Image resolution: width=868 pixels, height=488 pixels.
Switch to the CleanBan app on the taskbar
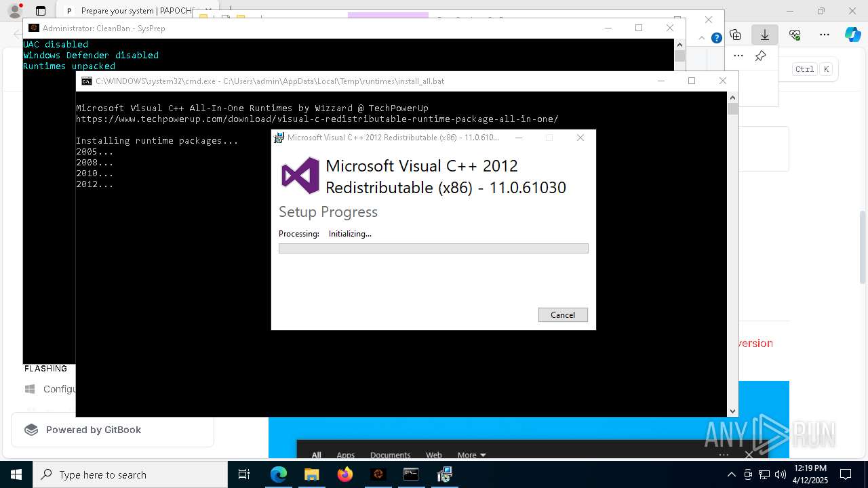(378, 474)
